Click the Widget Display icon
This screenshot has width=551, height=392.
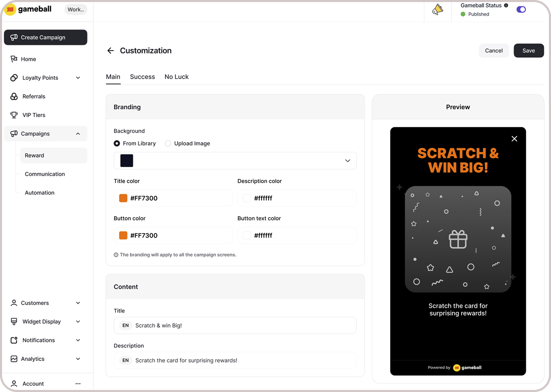point(14,322)
